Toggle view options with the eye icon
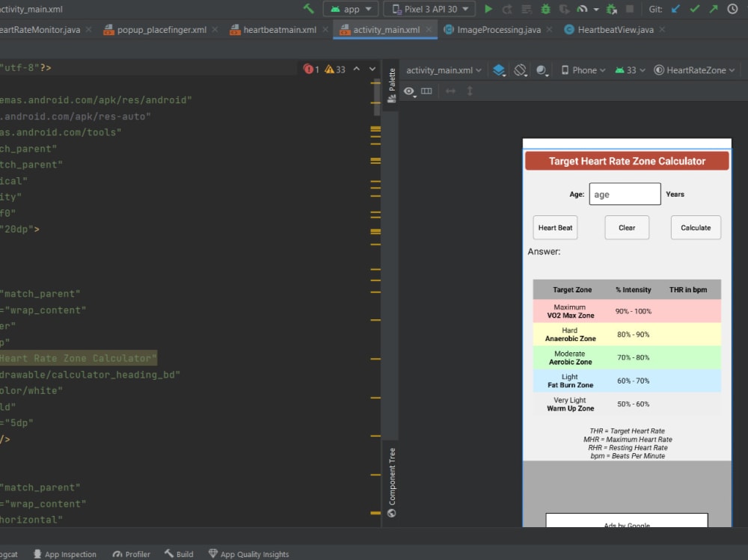748x560 pixels. 408,90
